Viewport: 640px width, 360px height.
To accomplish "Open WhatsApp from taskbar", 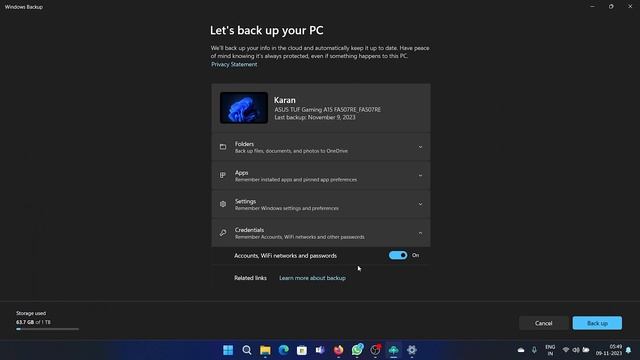I will pos(357,349).
